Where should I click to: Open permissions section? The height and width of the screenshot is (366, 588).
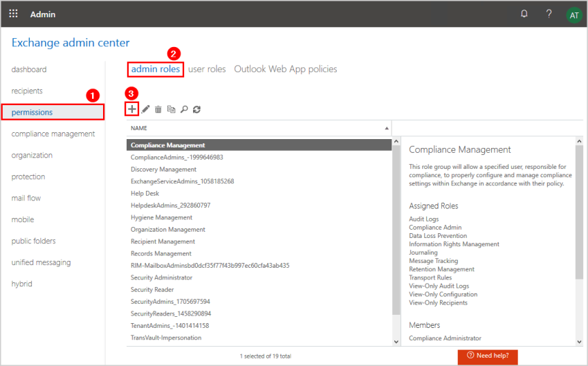click(x=53, y=112)
